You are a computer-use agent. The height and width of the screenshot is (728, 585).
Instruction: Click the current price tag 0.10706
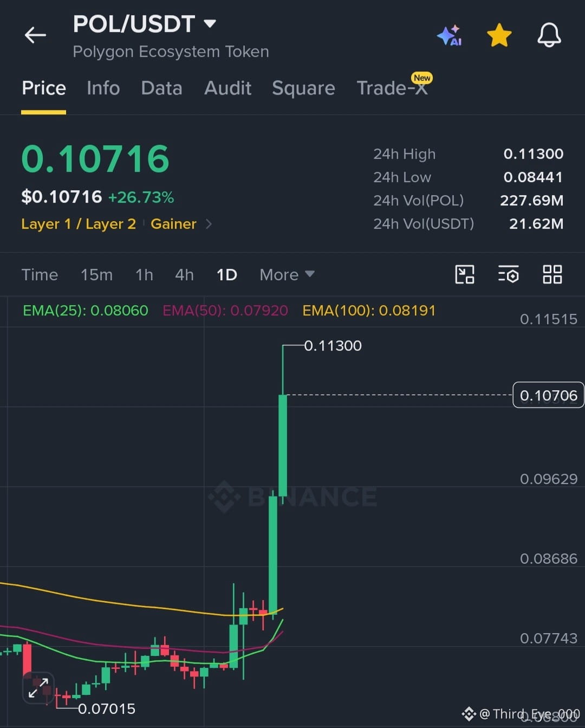click(548, 395)
